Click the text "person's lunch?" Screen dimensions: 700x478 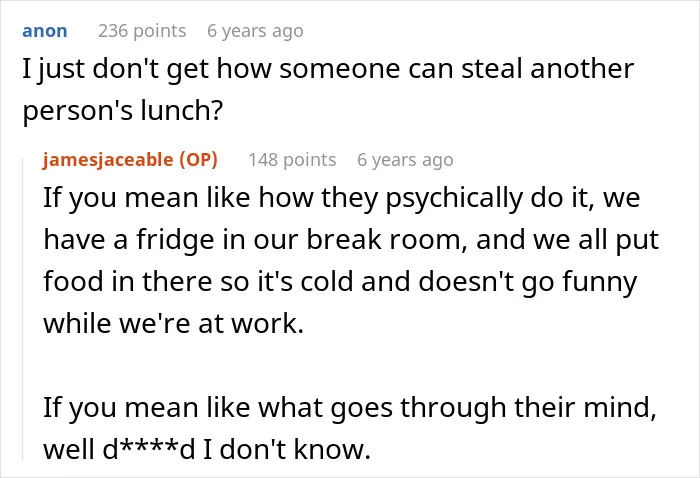coord(122,111)
